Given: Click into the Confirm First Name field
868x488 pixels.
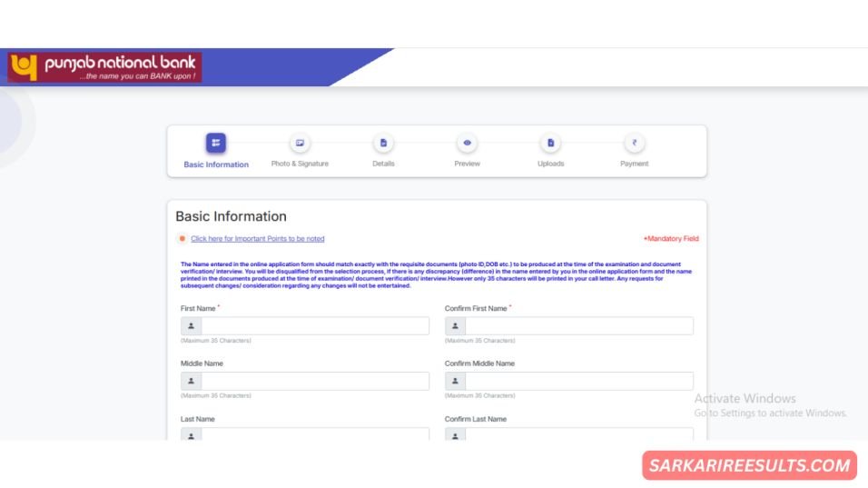Looking at the screenshot, I should (x=578, y=326).
